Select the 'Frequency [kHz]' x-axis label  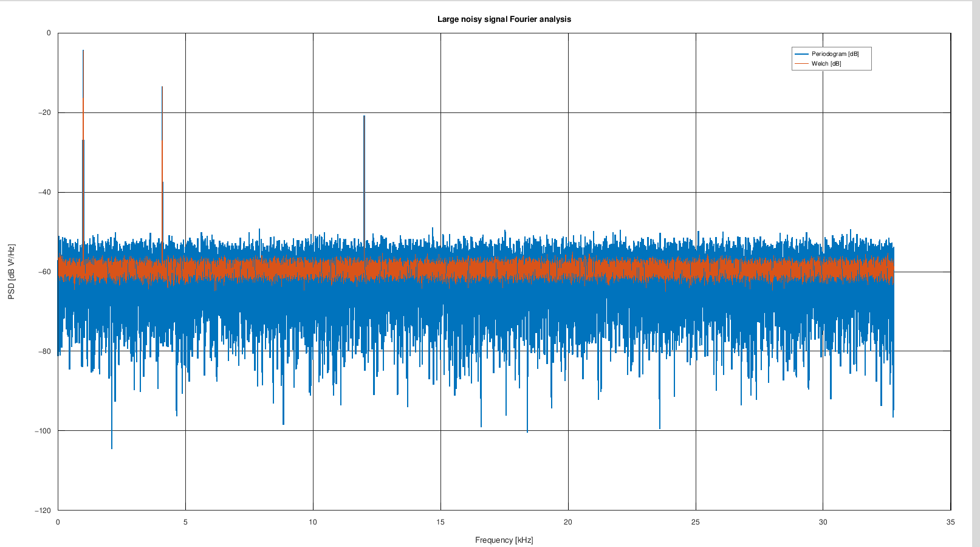pos(504,540)
